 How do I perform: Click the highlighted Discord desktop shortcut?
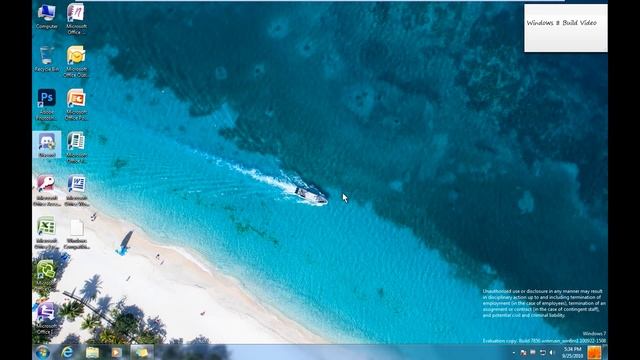[47, 144]
